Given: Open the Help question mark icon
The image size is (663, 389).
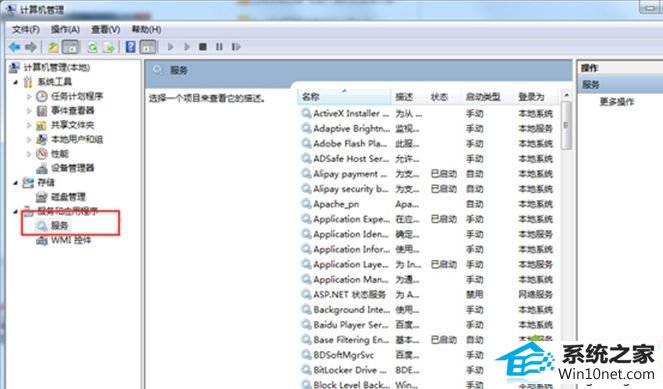Looking at the screenshot, I should coord(131,47).
